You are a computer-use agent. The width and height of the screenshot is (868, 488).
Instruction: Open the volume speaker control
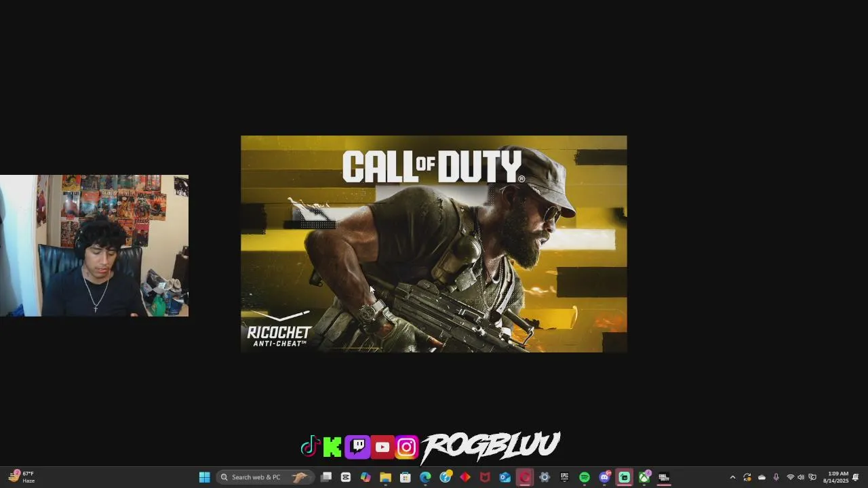[x=801, y=477]
